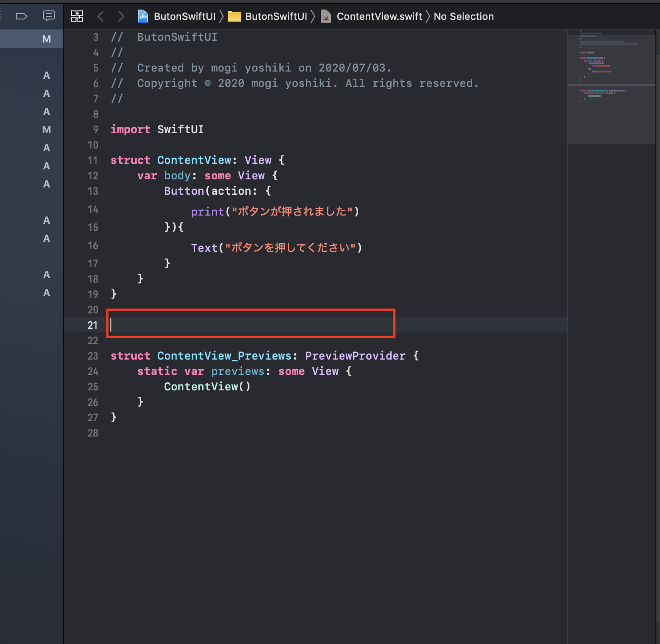Click the Swift file icon in breadcrumb
The image size is (660, 644).
click(x=326, y=16)
